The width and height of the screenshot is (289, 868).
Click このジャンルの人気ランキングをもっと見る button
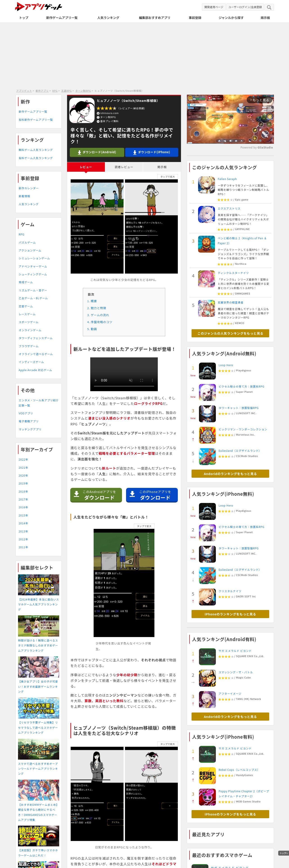tap(230, 333)
